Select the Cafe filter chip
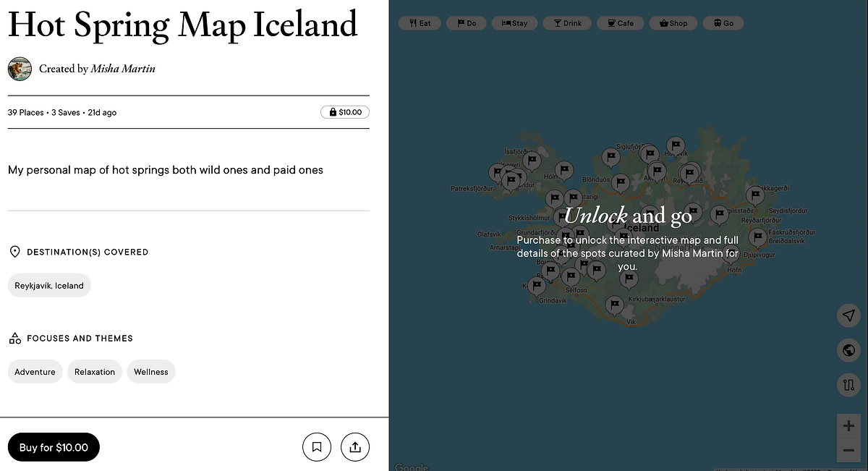The width and height of the screenshot is (868, 471). pos(620,22)
